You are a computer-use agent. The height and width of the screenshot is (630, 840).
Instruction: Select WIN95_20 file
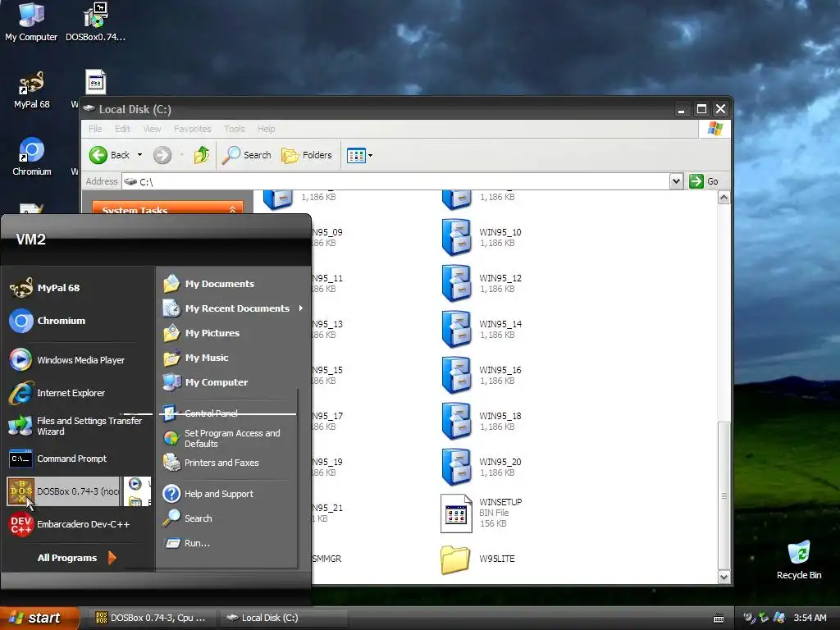pyautogui.click(x=482, y=467)
